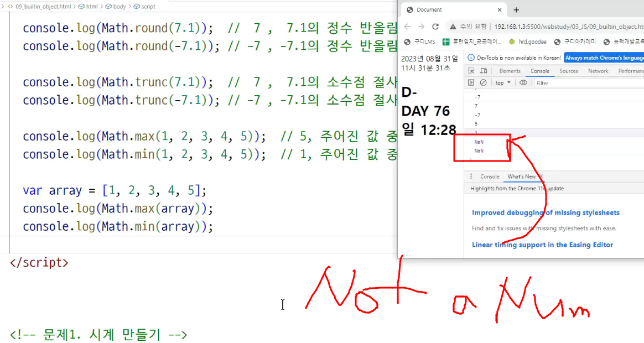Viewport: 644px width, 343px height.
Task: Switch to the Elements panel tab
Action: pos(510,71)
